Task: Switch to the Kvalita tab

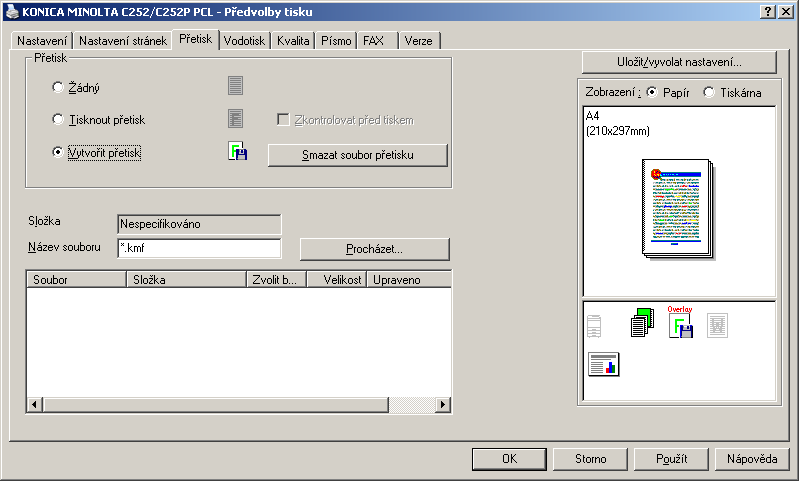Action: (293, 41)
